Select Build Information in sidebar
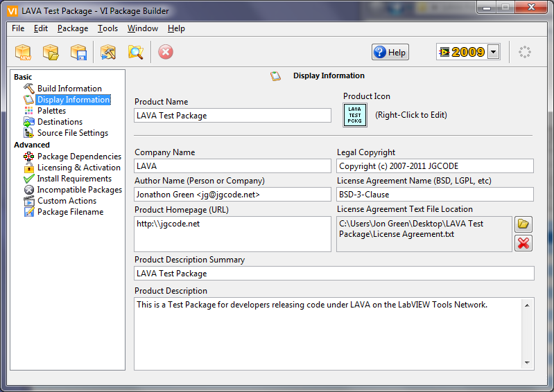The image size is (554, 392). click(x=69, y=88)
